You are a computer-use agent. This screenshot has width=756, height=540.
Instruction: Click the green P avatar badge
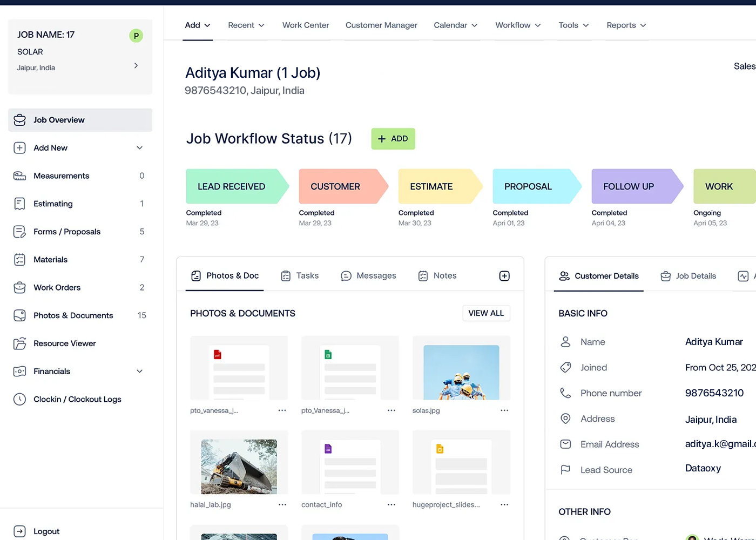136,36
